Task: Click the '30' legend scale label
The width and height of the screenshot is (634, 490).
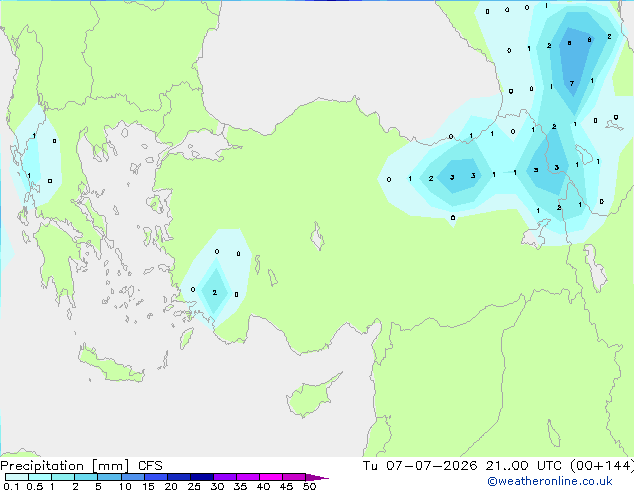Action: (217, 486)
